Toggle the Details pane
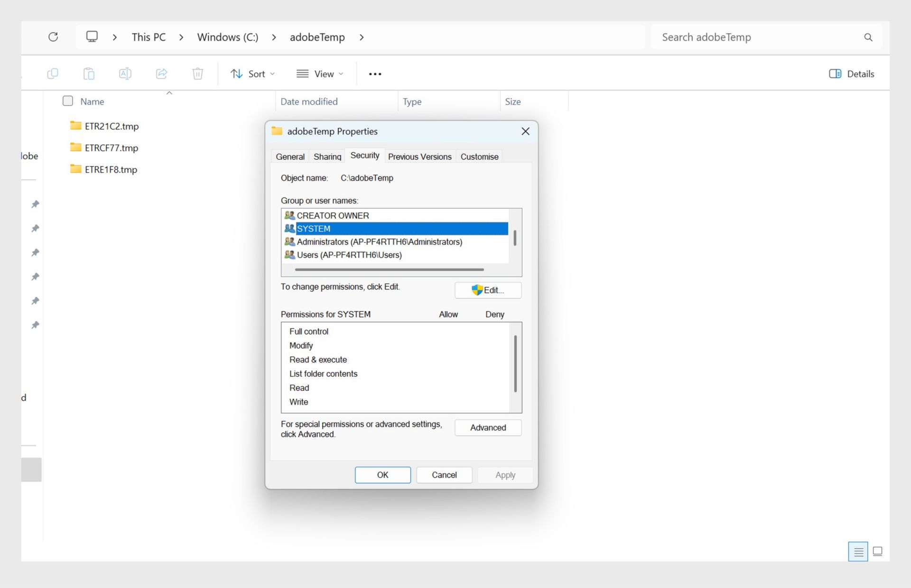The image size is (911, 588). click(x=851, y=73)
